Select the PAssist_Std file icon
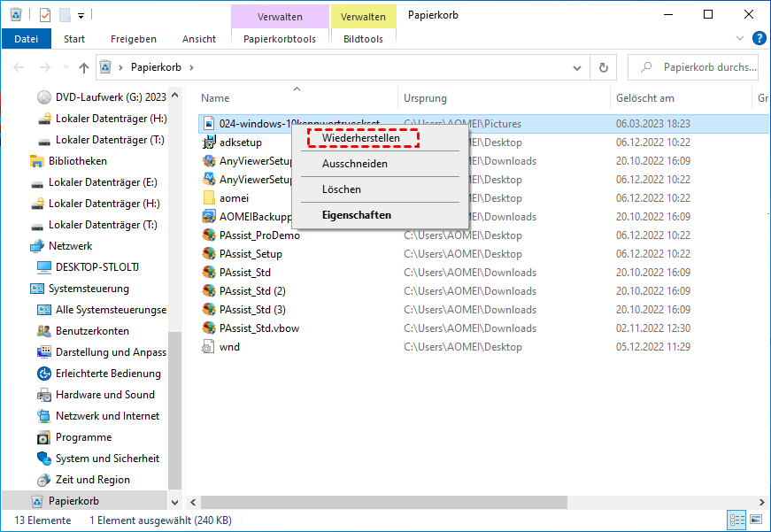771x532 pixels. [209, 273]
